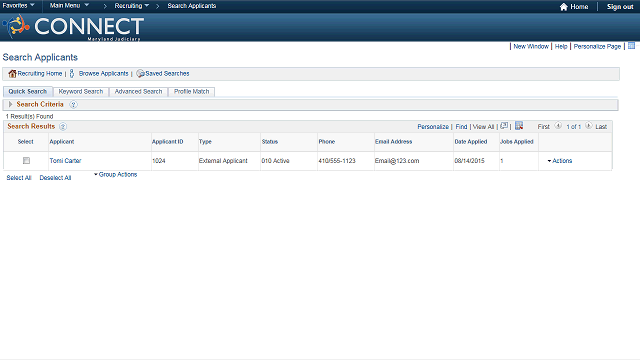Switch to the Profile Match tab
Viewport: 640px width, 360px height.
(191, 91)
